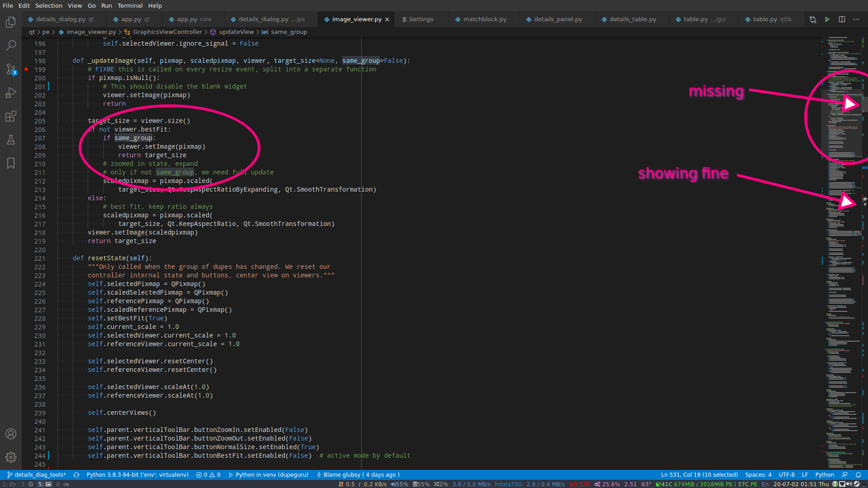Close the image_viewer.py tab
868x488 pixels.
click(x=387, y=19)
